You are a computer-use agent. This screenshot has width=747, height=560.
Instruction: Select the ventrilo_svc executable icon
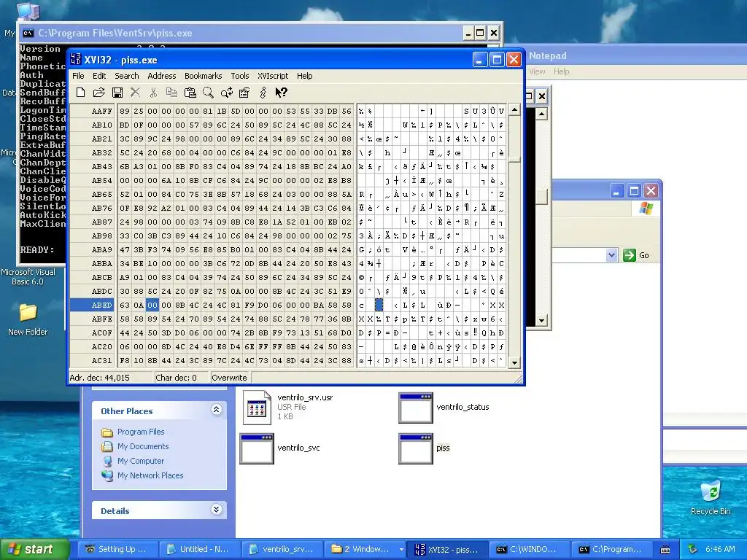(x=257, y=448)
